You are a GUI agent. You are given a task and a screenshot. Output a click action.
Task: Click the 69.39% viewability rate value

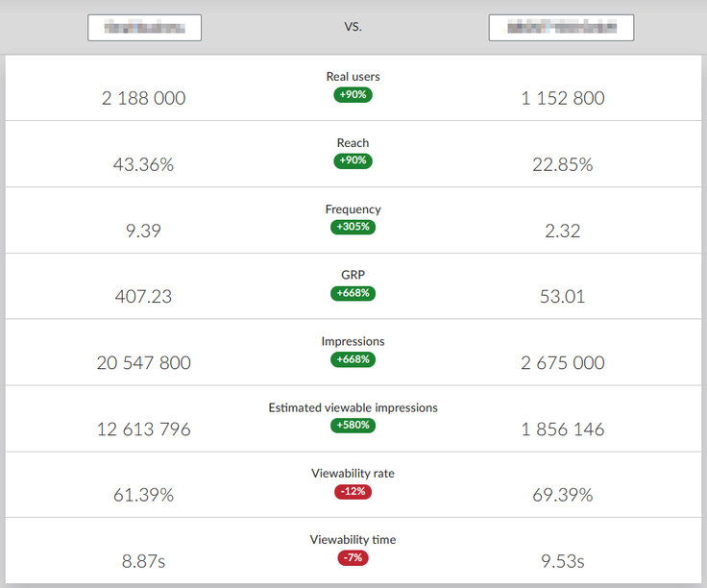pos(563,495)
